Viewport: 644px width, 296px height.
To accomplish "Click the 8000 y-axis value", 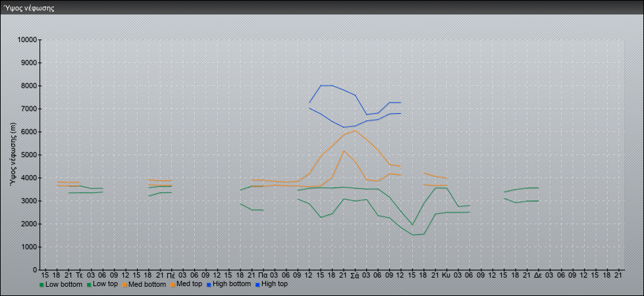I will click(x=29, y=86).
